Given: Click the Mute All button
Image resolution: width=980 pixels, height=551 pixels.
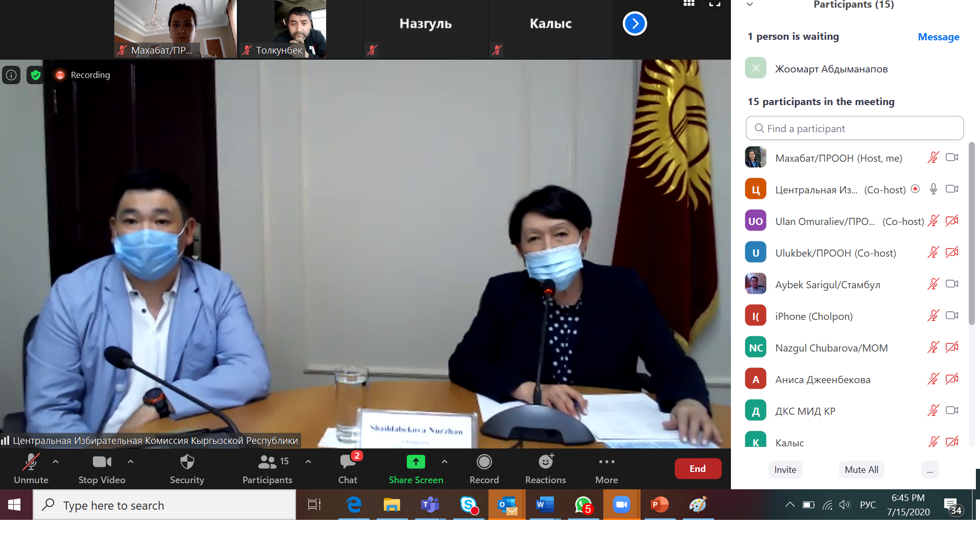Looking at the screenshot, I should 861,470.
